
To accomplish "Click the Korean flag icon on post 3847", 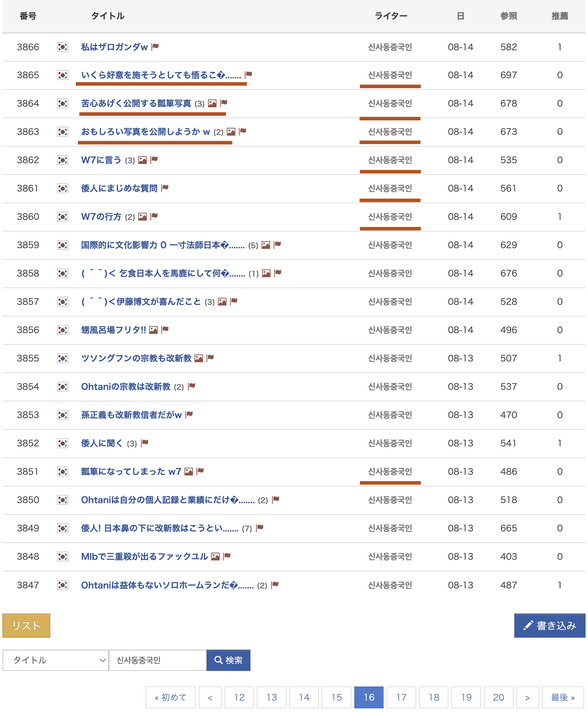I will [63, 585].
